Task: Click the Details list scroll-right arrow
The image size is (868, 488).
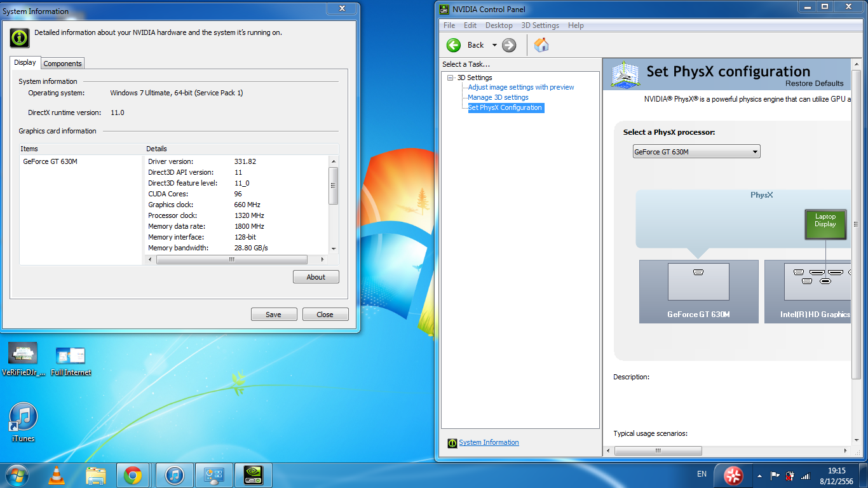Action: (x=323, y=259)
